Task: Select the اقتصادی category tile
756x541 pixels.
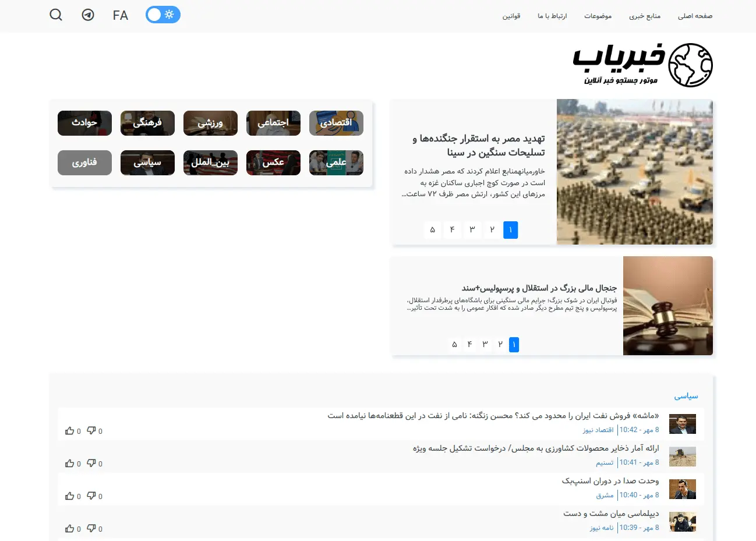Action: (x=336, y=123)
